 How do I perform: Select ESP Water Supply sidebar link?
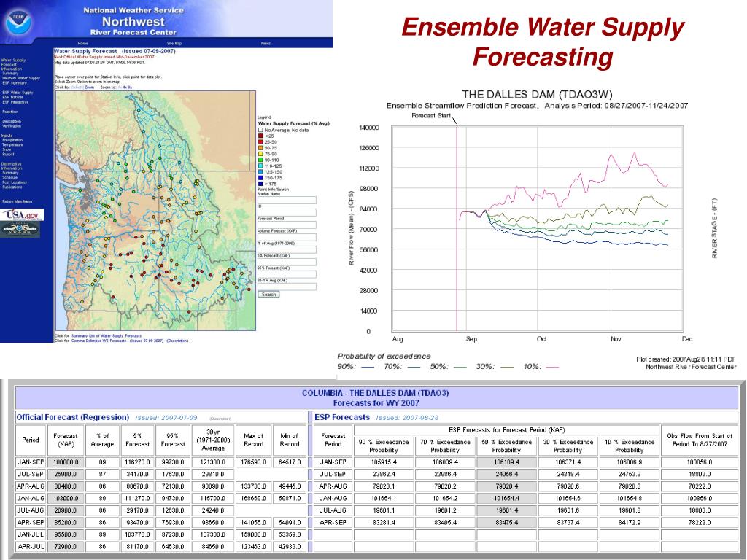pyautogui.click(x=18, y=93)
